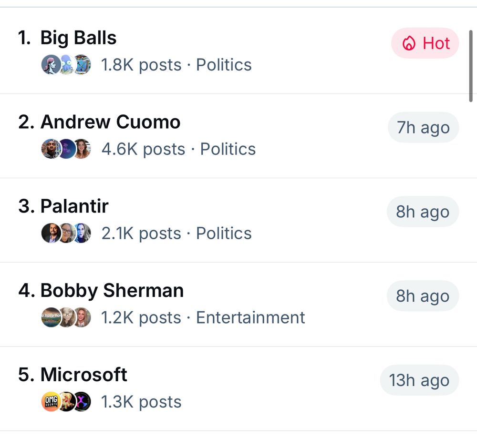Click the OMG Ubuntu avatar under Microsoft
The height and width of the screenshot is (448, 477).
[x=51, y=401]
